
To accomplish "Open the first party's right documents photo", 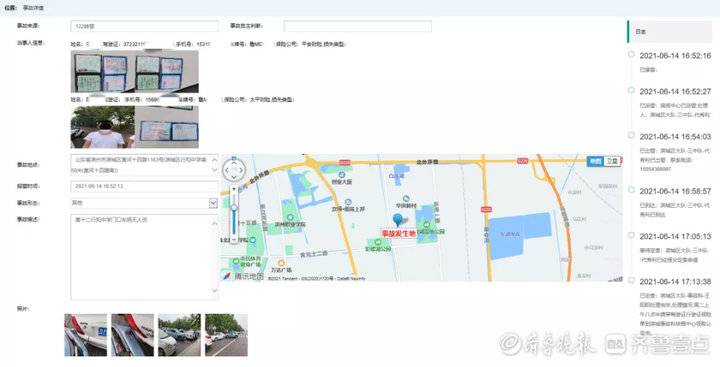I will click(167, 72).
